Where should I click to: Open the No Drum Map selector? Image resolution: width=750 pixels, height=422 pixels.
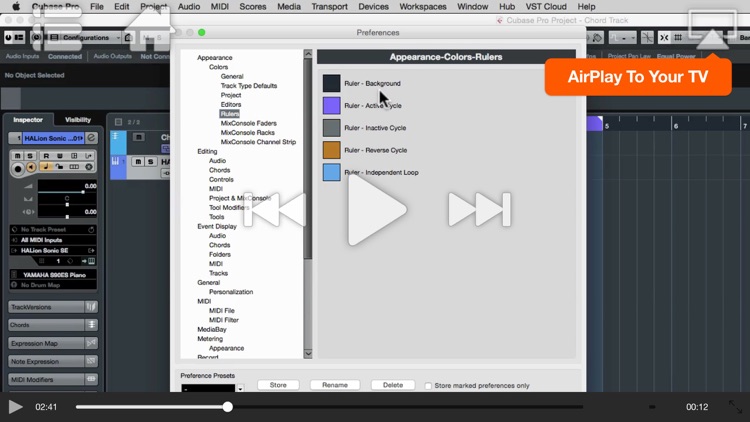53,285
